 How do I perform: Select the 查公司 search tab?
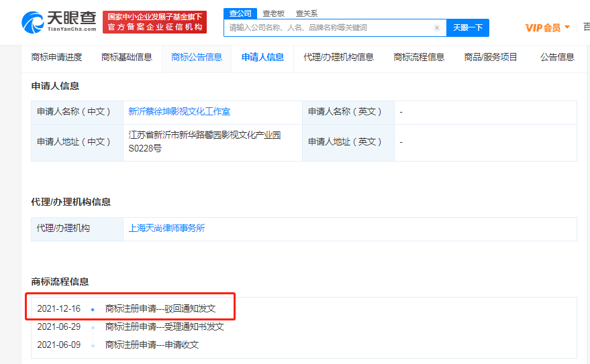[x=240, y=13]
